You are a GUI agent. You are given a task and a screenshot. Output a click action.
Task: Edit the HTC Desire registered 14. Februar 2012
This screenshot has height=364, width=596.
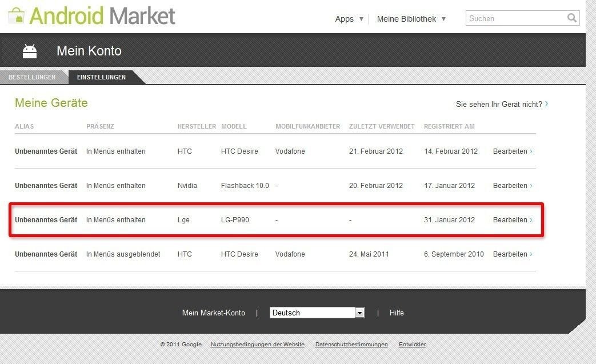click(513, 151)
